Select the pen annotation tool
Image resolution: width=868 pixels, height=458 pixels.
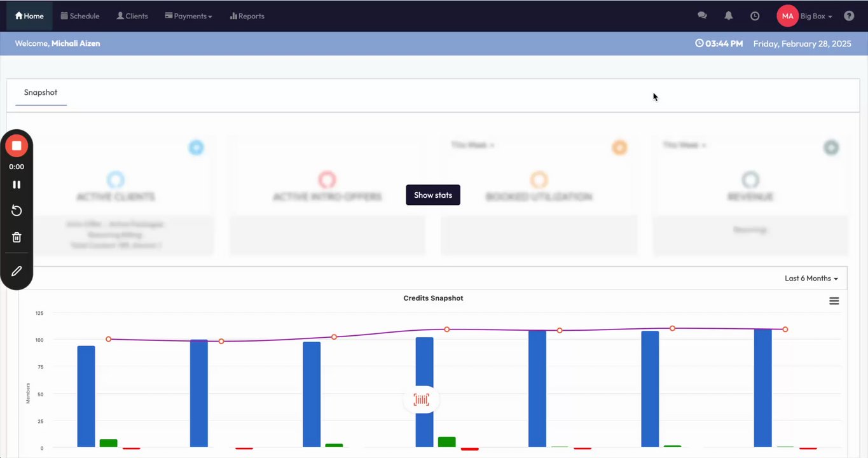[x=17, y=271]
